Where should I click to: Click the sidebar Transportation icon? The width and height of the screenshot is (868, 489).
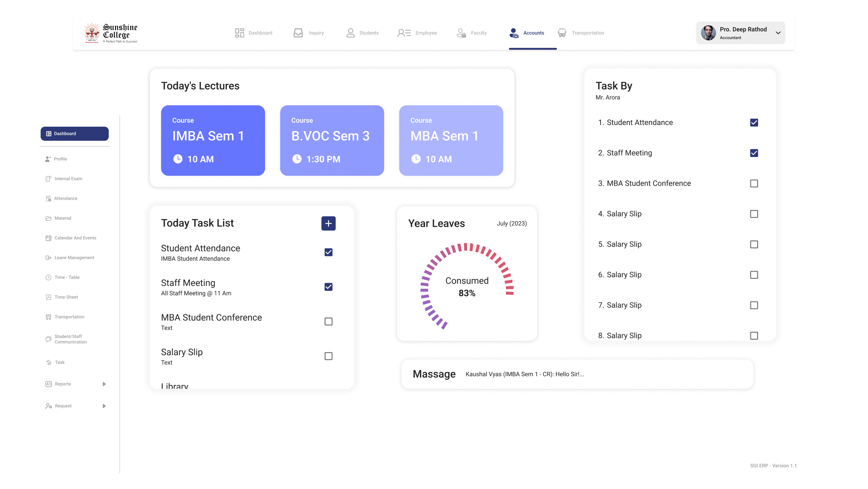point(48,317)
